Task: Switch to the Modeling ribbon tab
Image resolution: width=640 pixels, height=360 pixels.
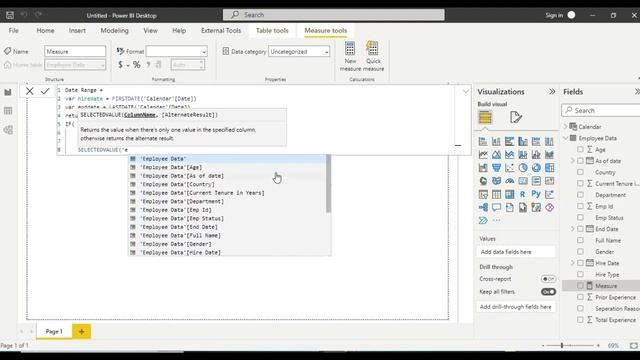Action: pyautogui.click(x=114, y=31)
